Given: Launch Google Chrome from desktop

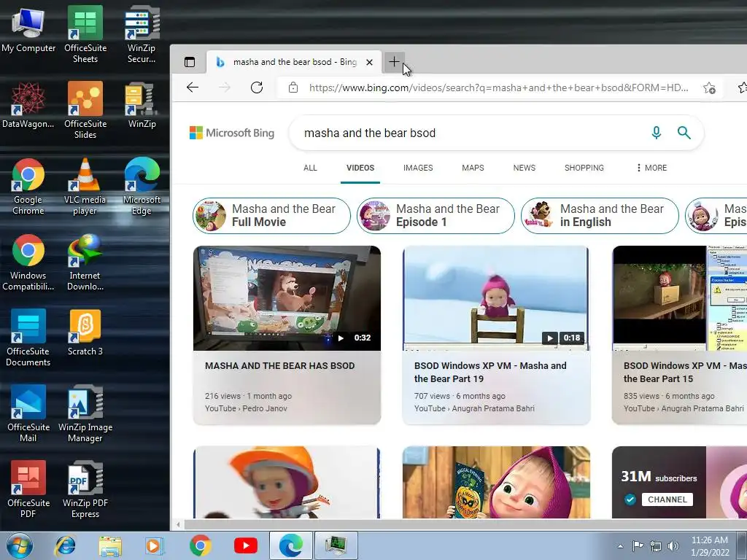Looking at the screenshot, I should click(28, 186).
